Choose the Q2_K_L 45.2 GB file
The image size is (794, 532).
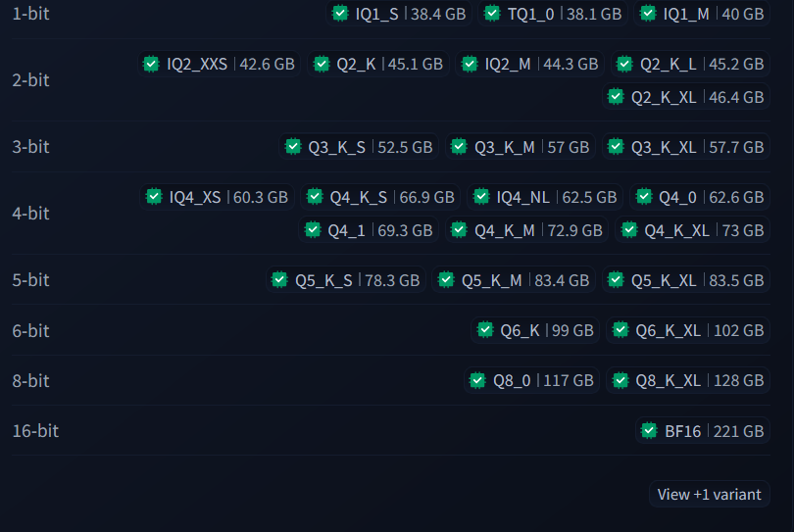[x=690, y=64]
